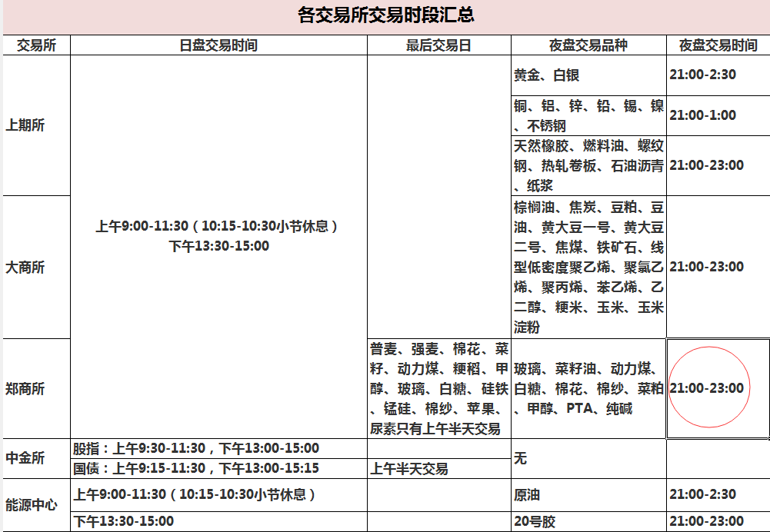Image resolution: width=770 pixels, height=532 pixels.
Task: Select merged cell with 下午13:30-15:00 centered text
Action: click(218, 246)
